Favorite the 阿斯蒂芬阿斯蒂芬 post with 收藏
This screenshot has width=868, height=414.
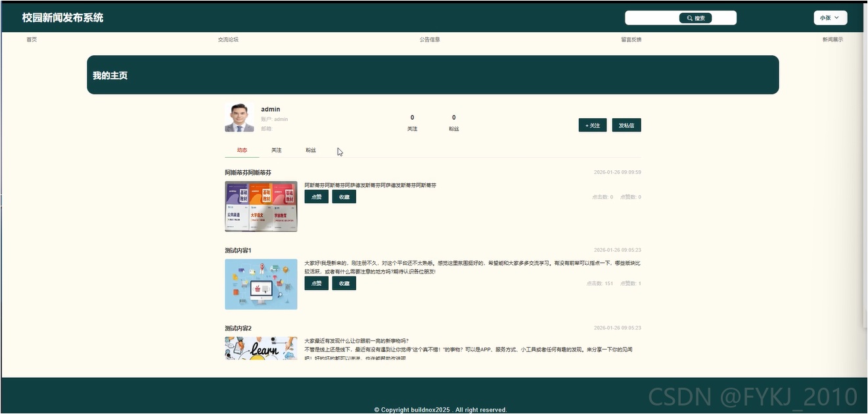(x=344, y=196)
